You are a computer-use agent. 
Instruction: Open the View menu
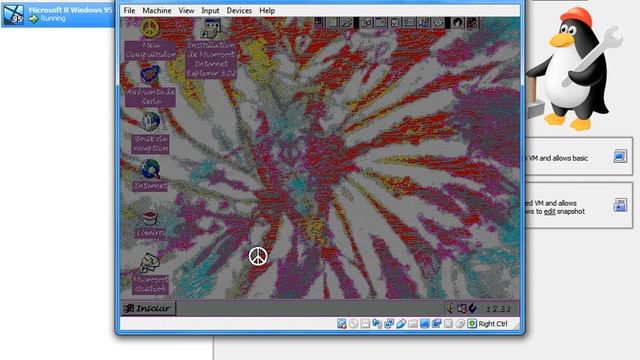186,11
